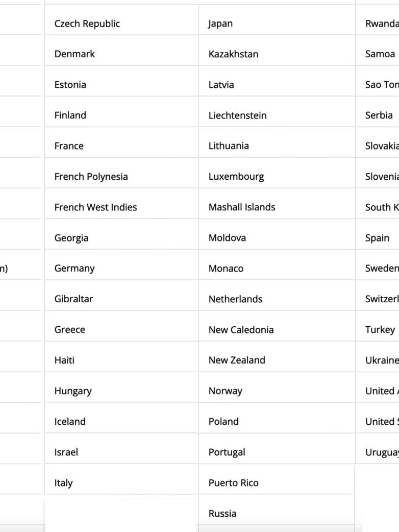The width and height of the screenshot is (399, 532).
Task: Click the Kazakhstan entry
Action: pyautogui.click(x=233, y=54)
